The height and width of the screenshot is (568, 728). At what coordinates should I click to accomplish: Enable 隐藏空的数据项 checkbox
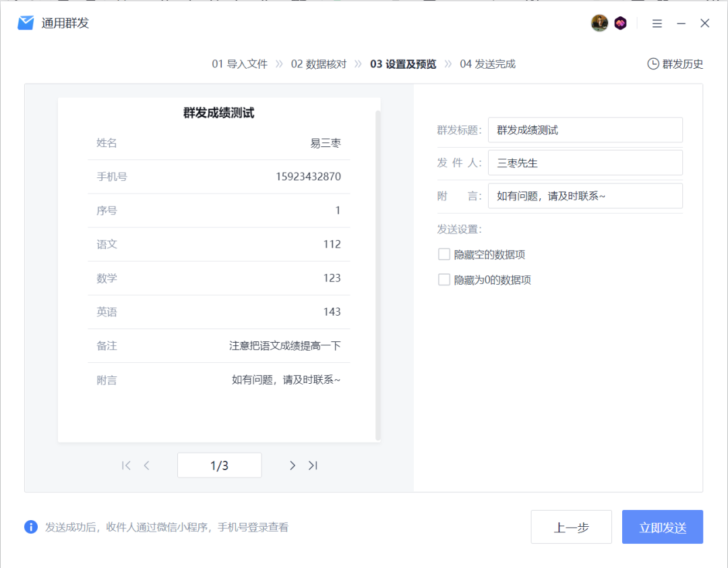pyautogui.click(x=444, y=254)
